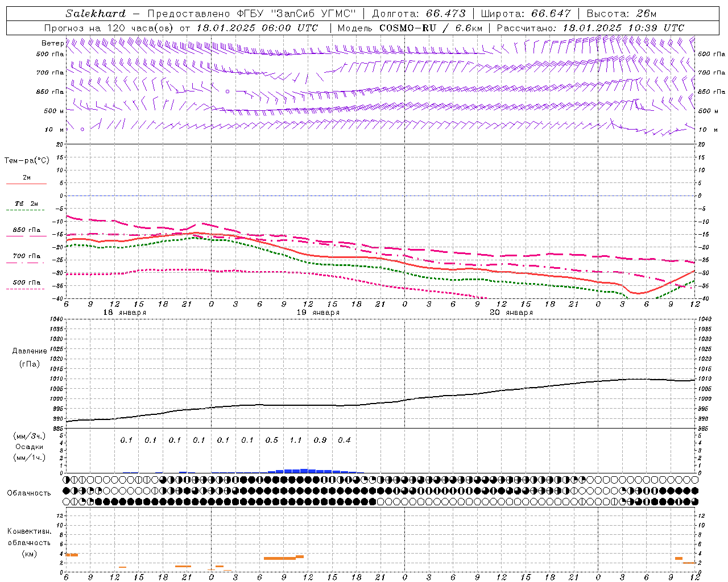Click the latitude value 66.647
728x582 pixels.
(x=551, y=14)
